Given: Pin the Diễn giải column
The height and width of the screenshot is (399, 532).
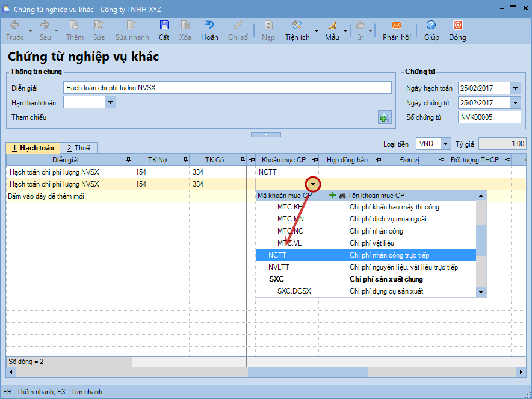Looking at the screenshot, I should [x=127, y=160].
